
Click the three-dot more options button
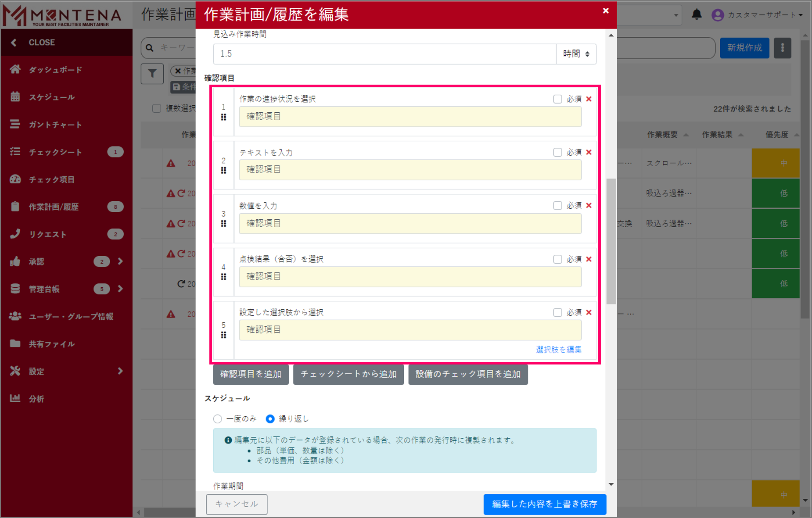(782, 48)
